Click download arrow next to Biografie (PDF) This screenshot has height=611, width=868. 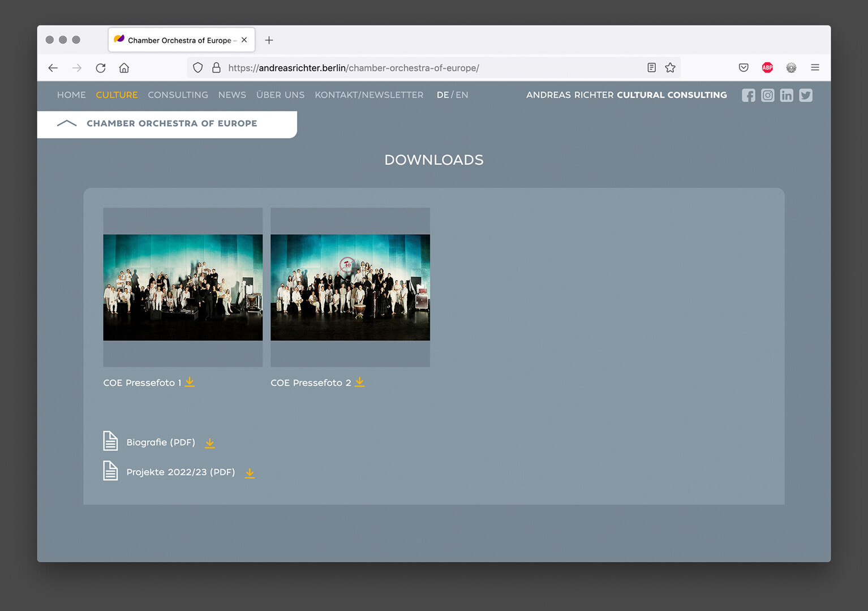pos(209,443)
